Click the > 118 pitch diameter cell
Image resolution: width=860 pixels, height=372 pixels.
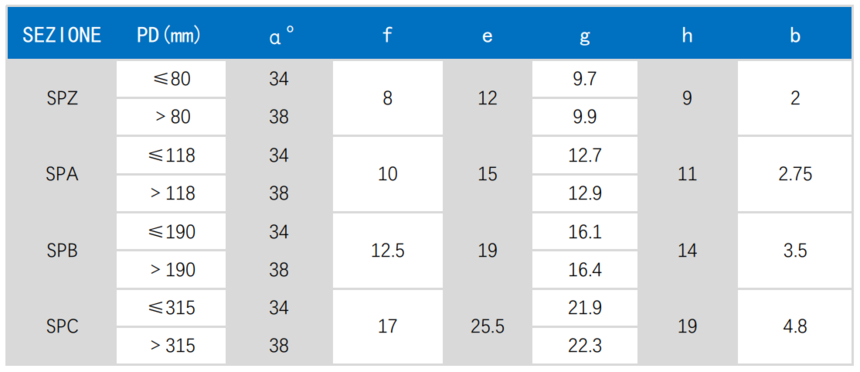tap(171, 194)
